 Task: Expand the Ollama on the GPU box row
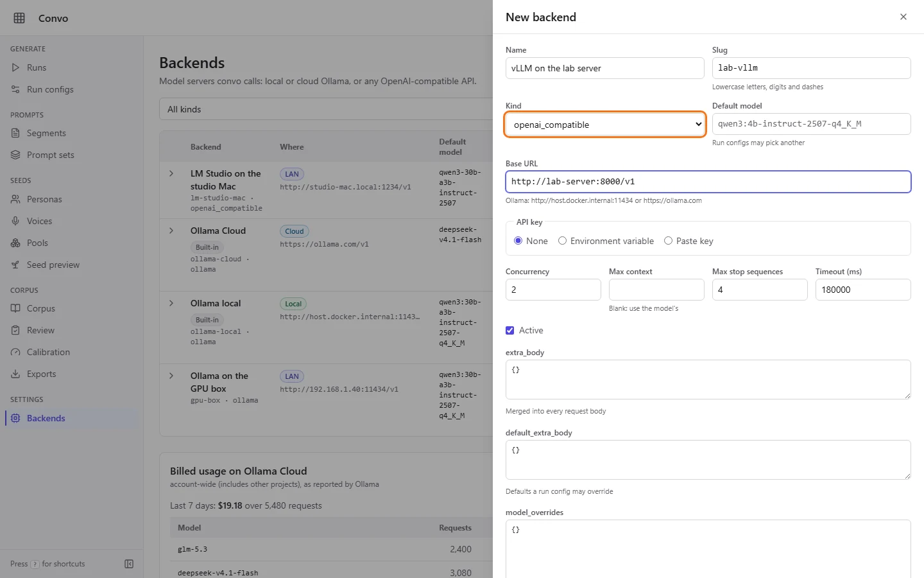pos(171,376)
